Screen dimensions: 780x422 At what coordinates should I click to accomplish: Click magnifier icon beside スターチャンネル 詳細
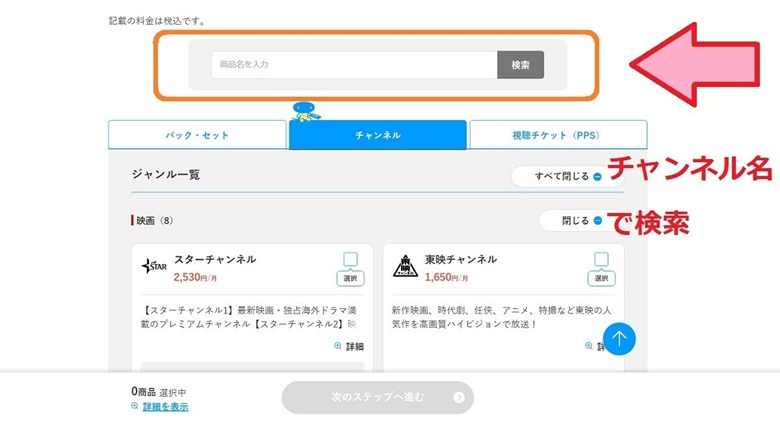[338, 346]
